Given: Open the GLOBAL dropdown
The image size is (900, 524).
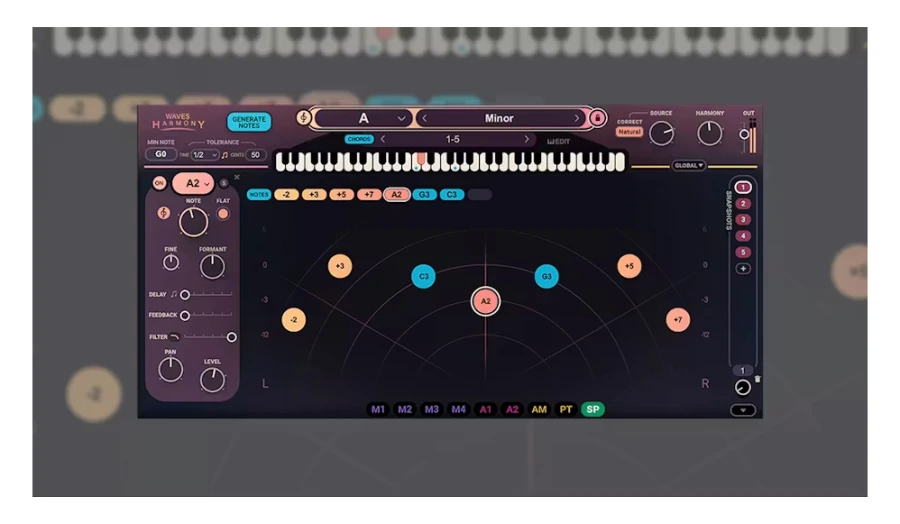Looking at the screenshot, I should 689,165.
